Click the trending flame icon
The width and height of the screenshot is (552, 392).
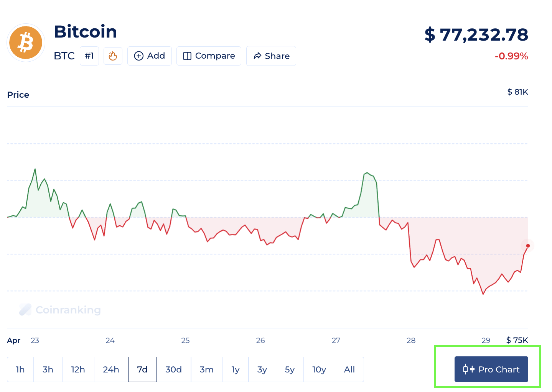(x=113, y=56)
